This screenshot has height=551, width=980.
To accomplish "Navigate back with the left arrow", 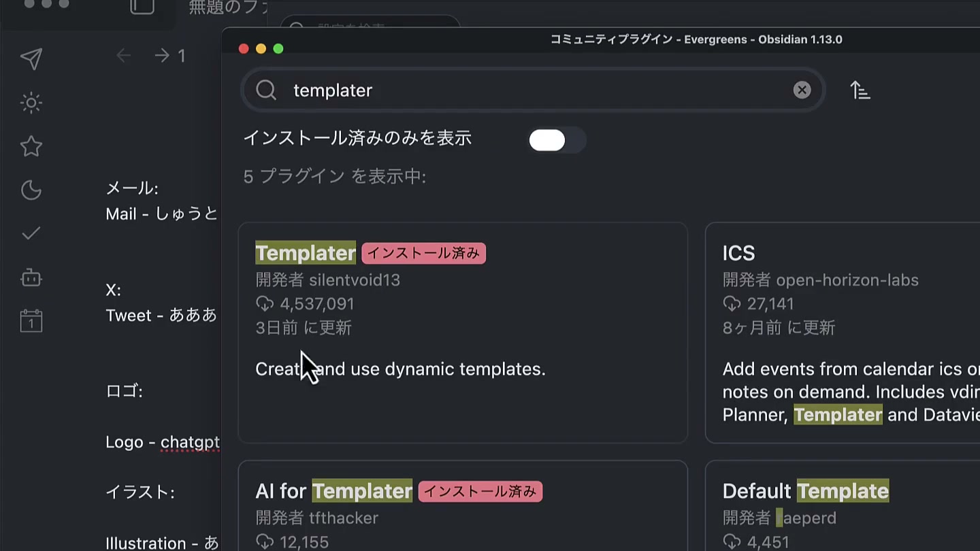I will pyautogui.click(x=124, y=56).
